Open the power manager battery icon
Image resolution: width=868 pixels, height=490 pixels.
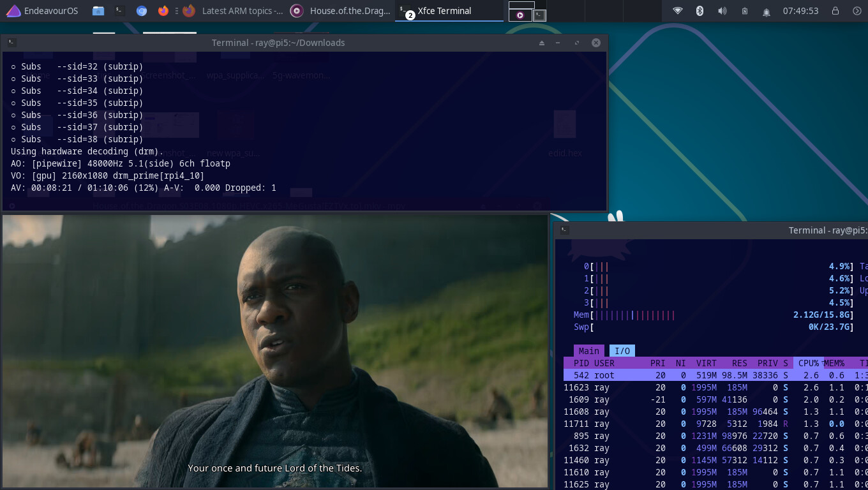(744, 11)
